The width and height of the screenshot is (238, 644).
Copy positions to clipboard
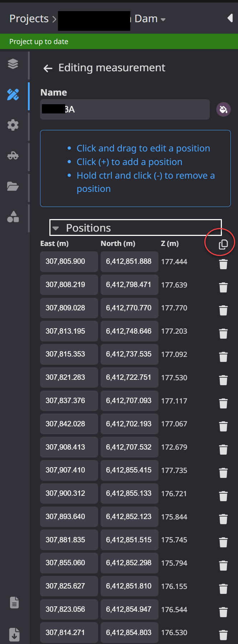223,244
